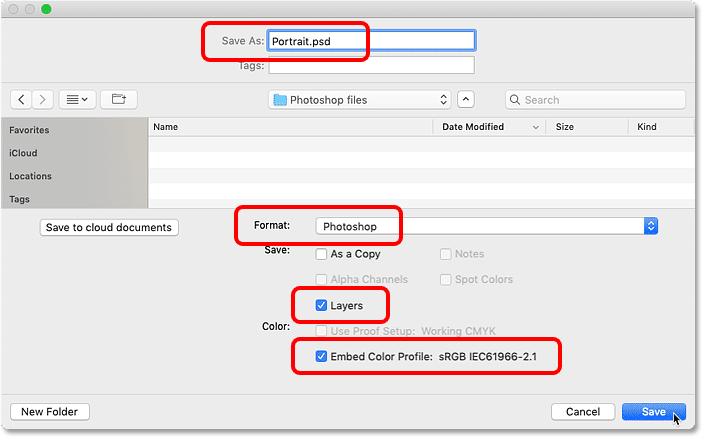This screenshot has height=440, width=705.
Task: Uncheck the Layers checkbox
Action: (321, 306)
